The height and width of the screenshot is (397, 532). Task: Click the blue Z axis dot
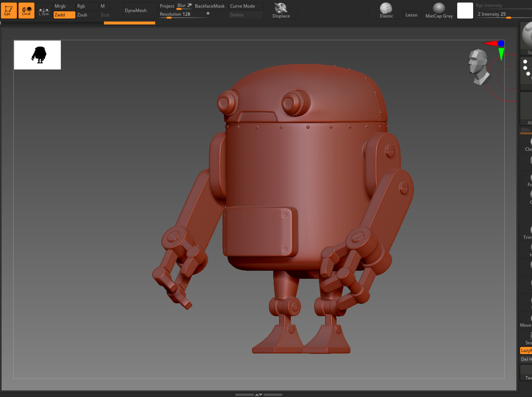[501, 44]
